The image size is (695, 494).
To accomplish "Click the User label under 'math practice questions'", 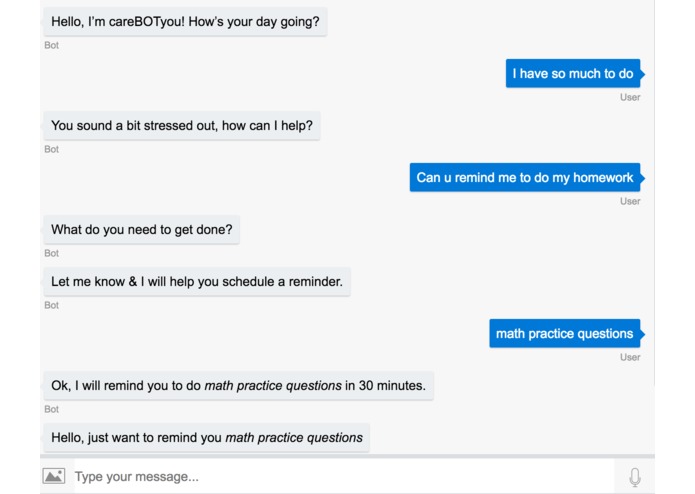I will [x=630, y=358].
